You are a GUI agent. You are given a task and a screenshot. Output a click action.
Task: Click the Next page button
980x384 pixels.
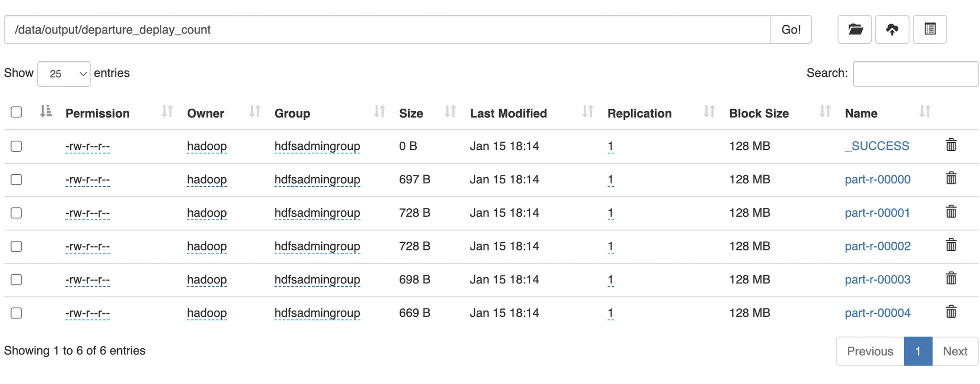955,351
